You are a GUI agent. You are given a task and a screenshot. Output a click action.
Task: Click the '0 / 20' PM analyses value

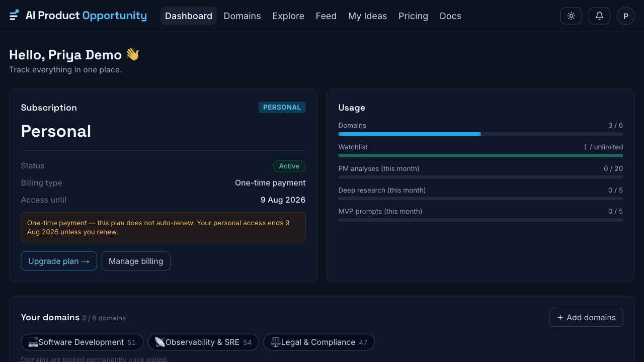click(x=613, y=168)
